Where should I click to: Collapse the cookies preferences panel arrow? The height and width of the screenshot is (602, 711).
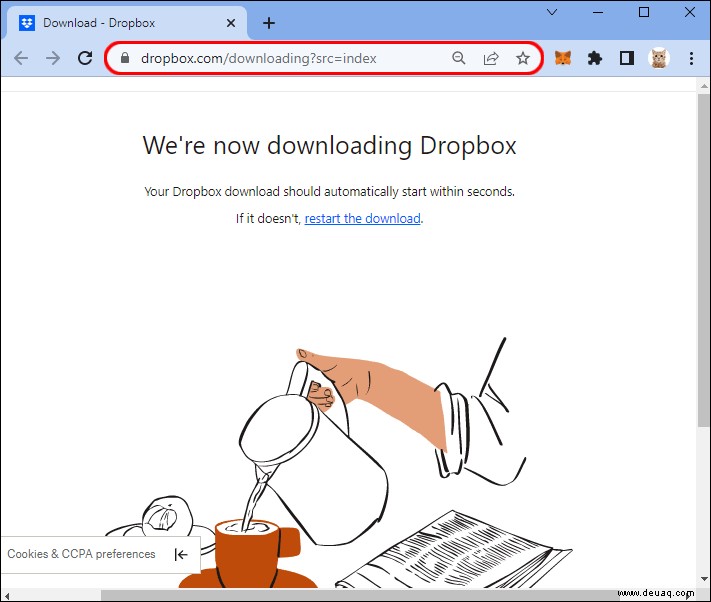point(180,554)
